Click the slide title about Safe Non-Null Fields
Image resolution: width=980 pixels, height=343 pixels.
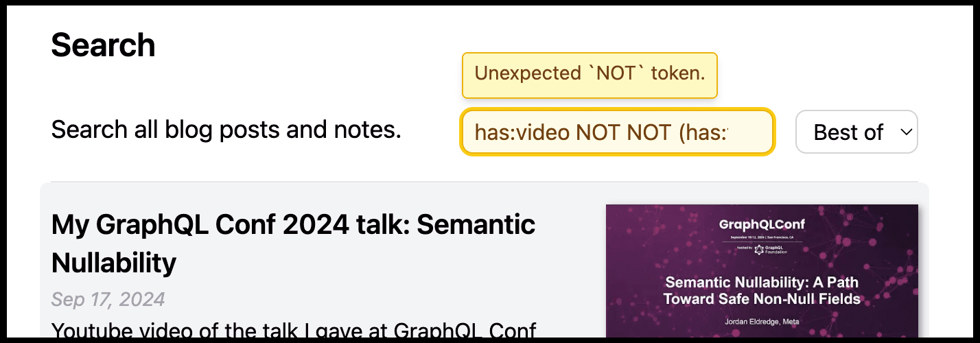pyautogui.click(x=761, y=290)
